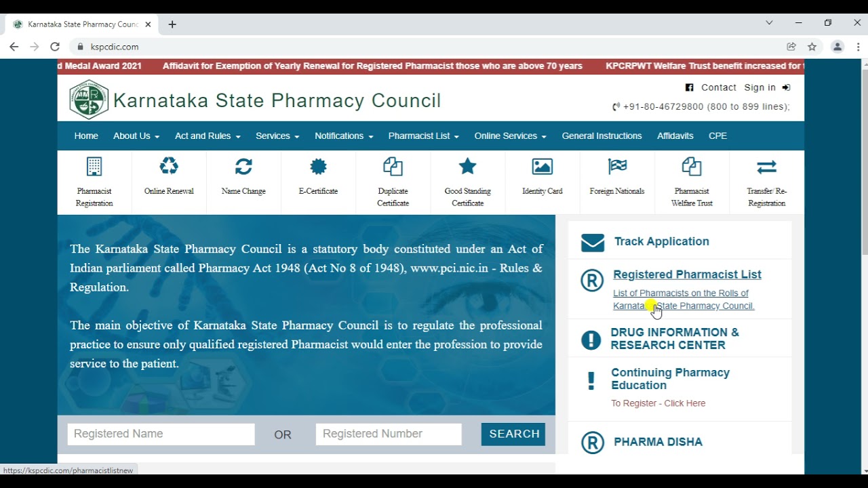This screenshot has width=868, height=488.
Task: Click the Drug Information exclamation circle icon
Action: pyautogui.click(x=591, y=340)
